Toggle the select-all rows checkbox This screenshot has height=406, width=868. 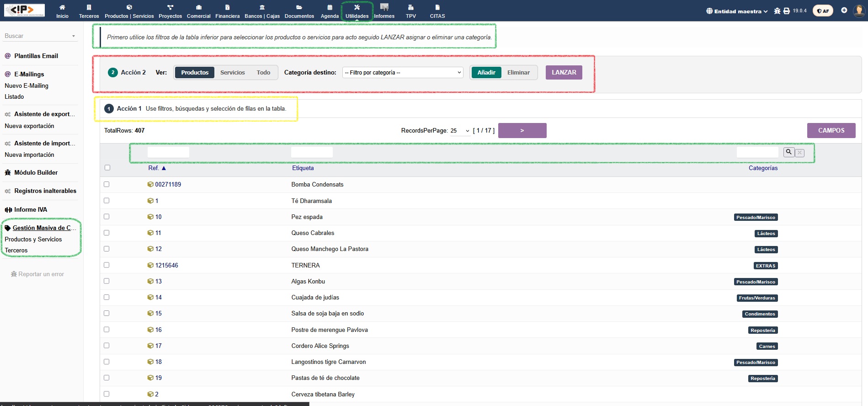click(x=107, y=168)
